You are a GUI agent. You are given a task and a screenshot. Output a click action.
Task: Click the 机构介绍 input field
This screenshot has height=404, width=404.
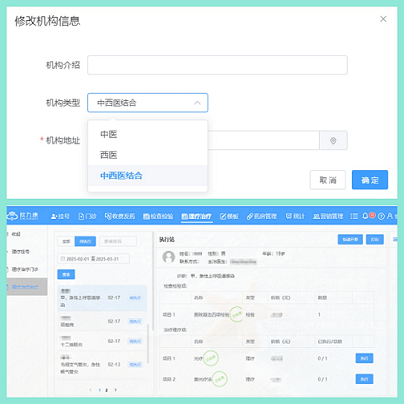[x=217, y=65]
